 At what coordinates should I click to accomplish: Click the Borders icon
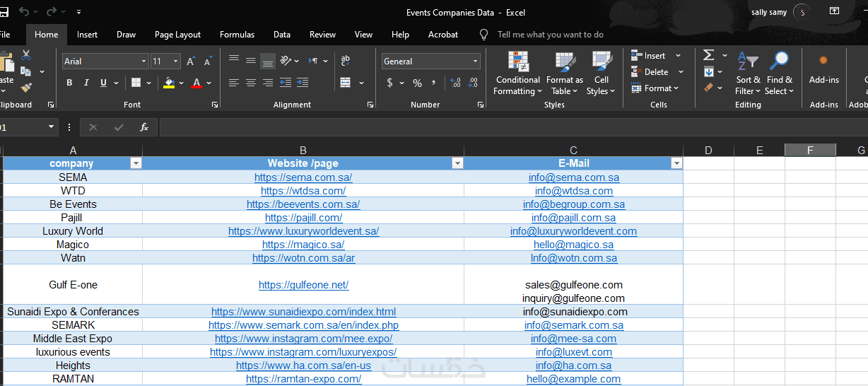click(x=136, y=83)
